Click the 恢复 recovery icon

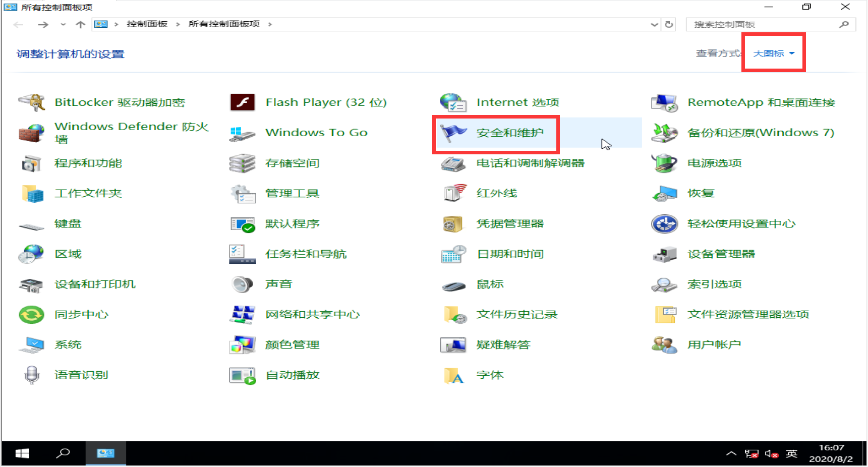pyautogui.click(x=664, y=194)
